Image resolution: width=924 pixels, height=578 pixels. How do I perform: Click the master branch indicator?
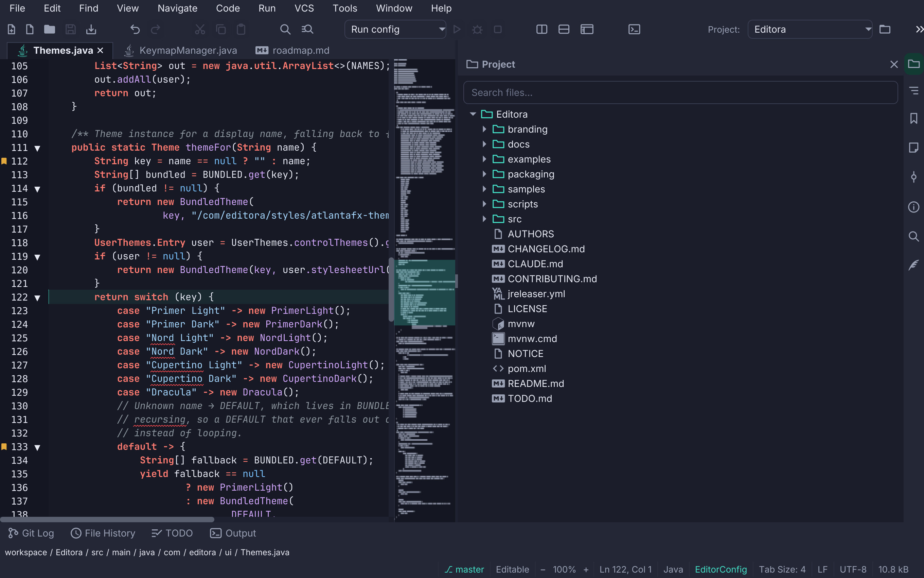464,569
